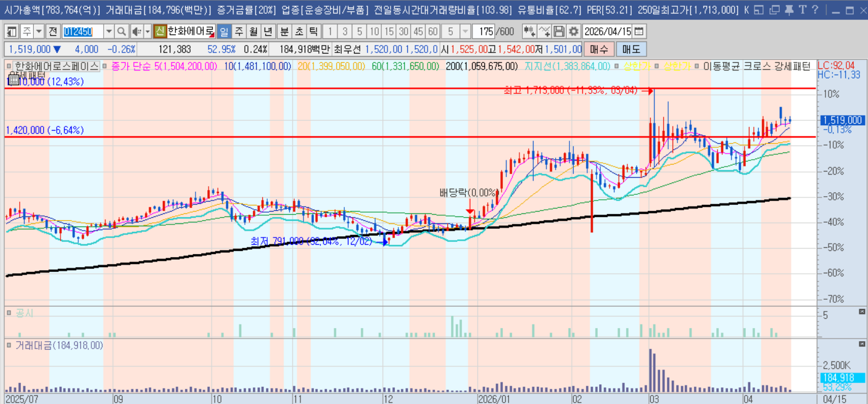Expand the stock code history dropdown
This screenshot has width=868, height=404.
click(x=109, y=31)
